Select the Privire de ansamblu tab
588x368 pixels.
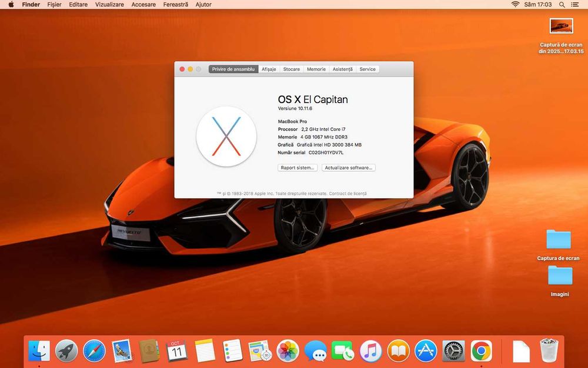click(x=233, y=69)
